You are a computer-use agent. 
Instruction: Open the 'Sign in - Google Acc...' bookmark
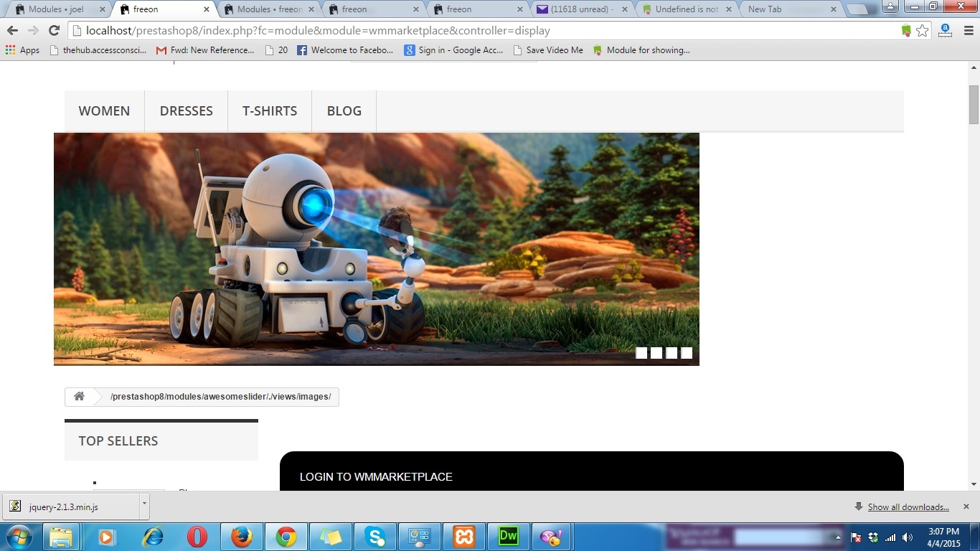pyautogui.click(x=453, y=50)
